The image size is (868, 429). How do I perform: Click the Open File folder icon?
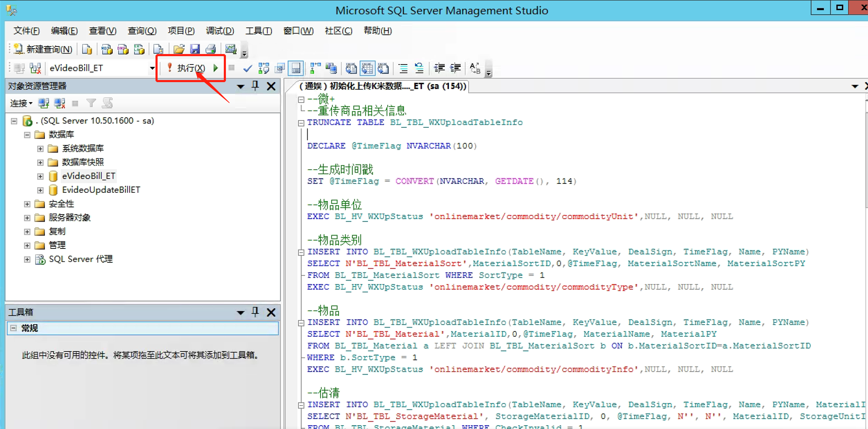tap(179, 49)
